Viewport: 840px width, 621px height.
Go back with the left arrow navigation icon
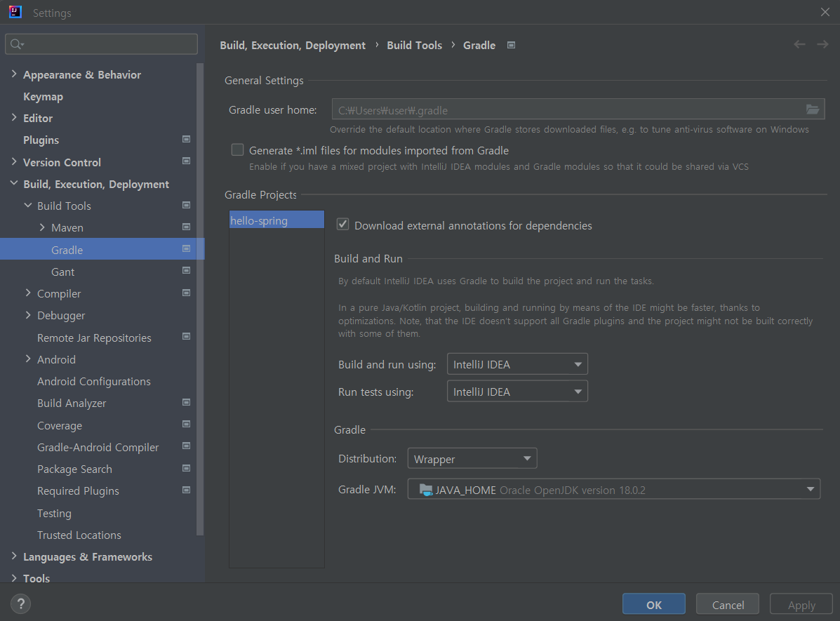point(799,44)
